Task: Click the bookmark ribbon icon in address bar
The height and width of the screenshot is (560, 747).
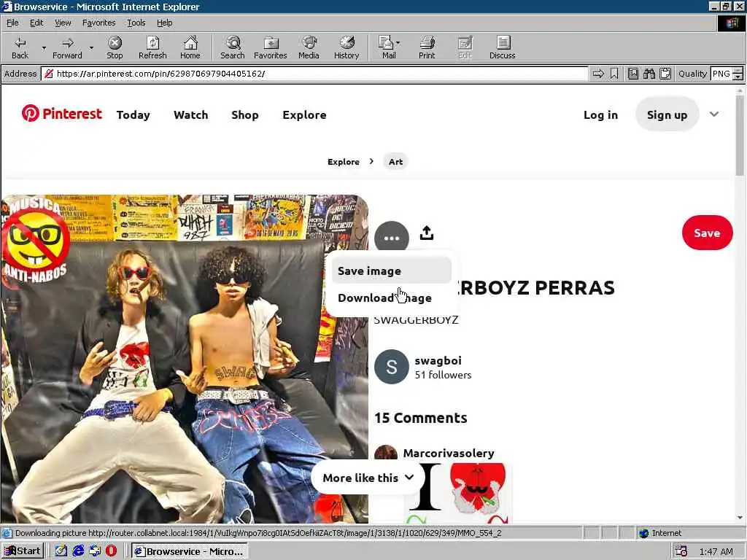Action: (x=614, y=74)
